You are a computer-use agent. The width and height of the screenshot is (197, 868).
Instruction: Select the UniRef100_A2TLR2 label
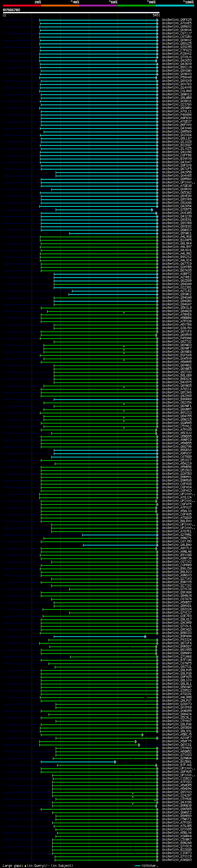(177, 291)
